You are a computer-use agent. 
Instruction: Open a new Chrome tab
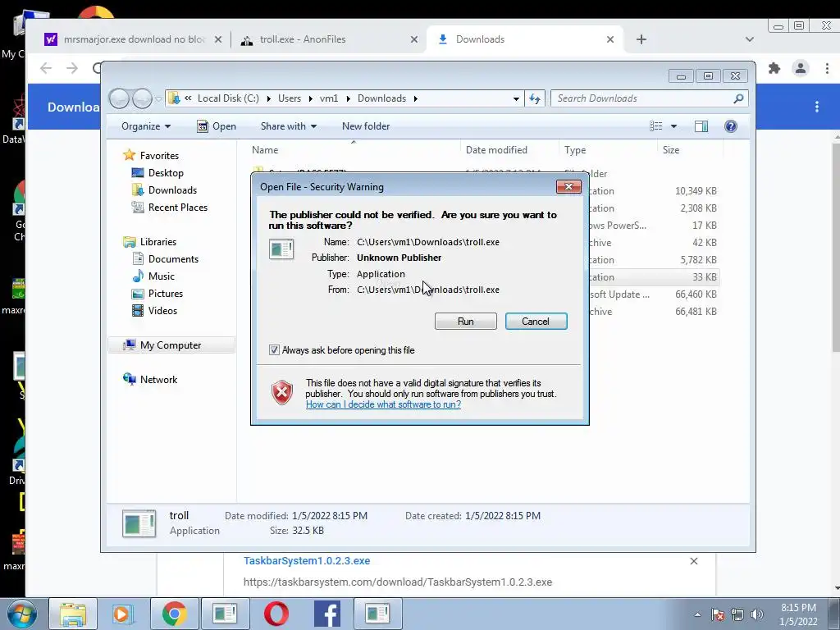tap(641, 39)
